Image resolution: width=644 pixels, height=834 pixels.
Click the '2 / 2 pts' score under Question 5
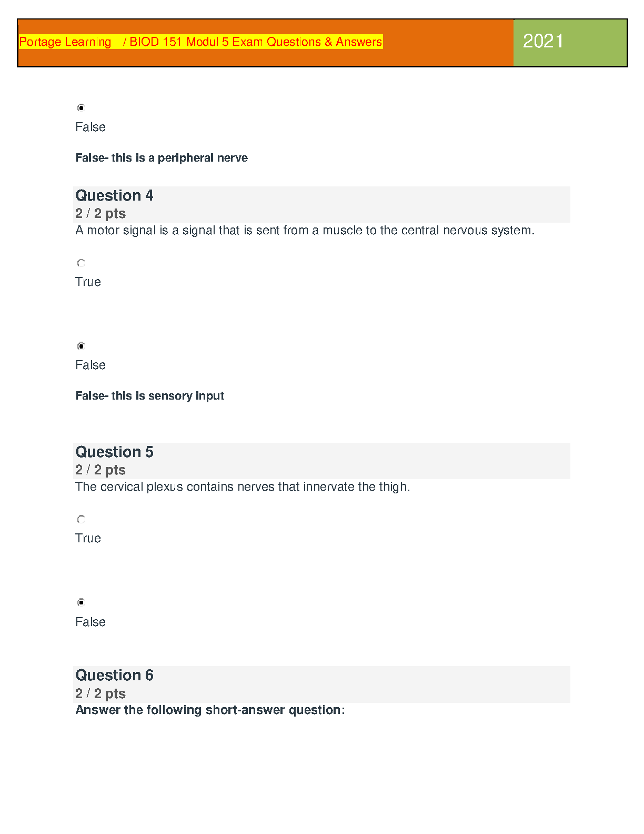click(x=100, y=470)
